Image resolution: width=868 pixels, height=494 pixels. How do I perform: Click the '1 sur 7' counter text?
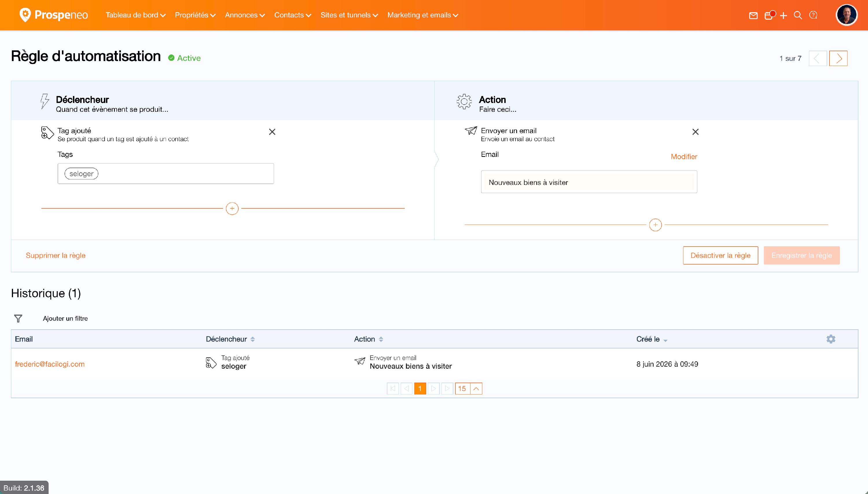tap(790, 58)
